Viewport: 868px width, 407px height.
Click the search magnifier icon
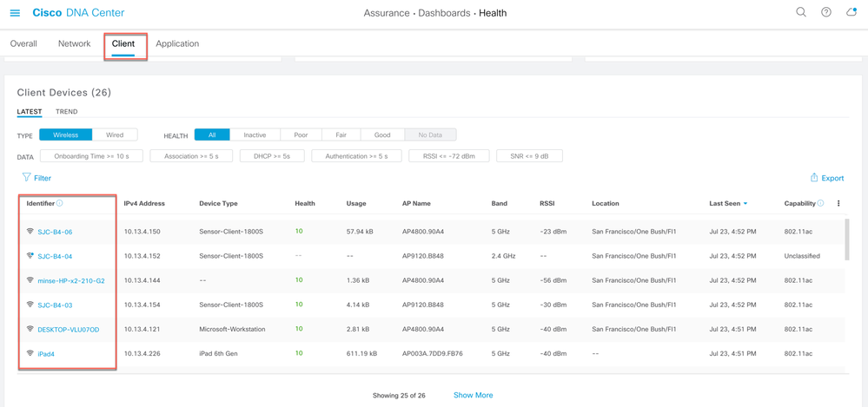pos(801,12)
